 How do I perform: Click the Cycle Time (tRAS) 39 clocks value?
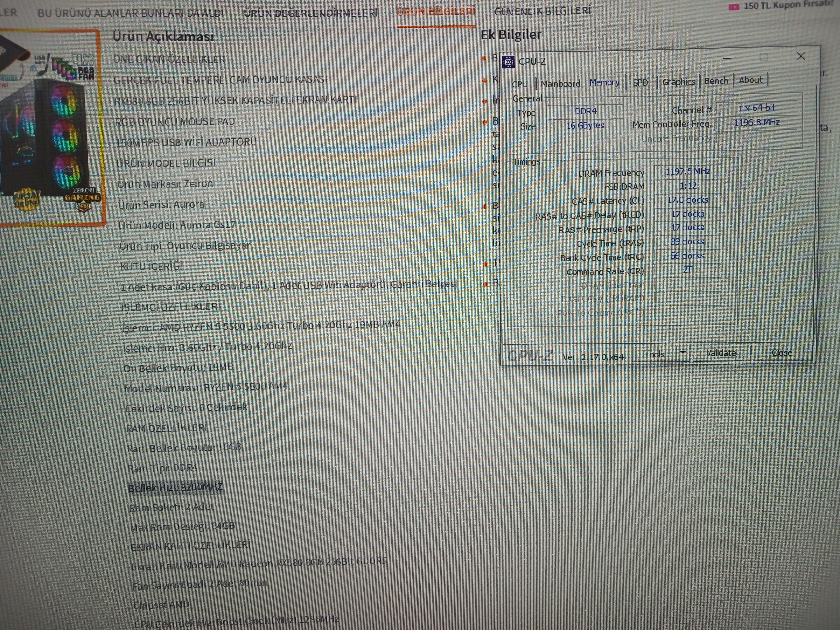tap(687, 241)
